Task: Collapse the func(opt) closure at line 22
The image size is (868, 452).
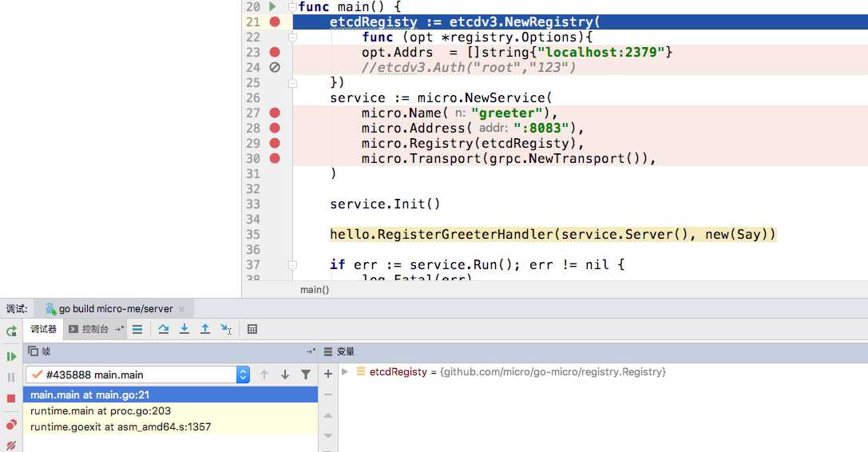Action: 293,37
